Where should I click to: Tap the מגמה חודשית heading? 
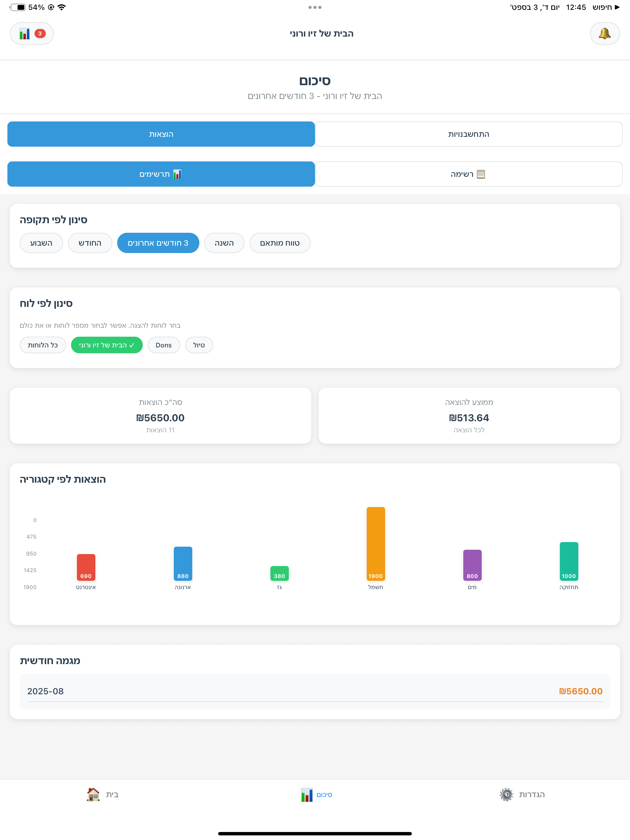pos(50,661)
